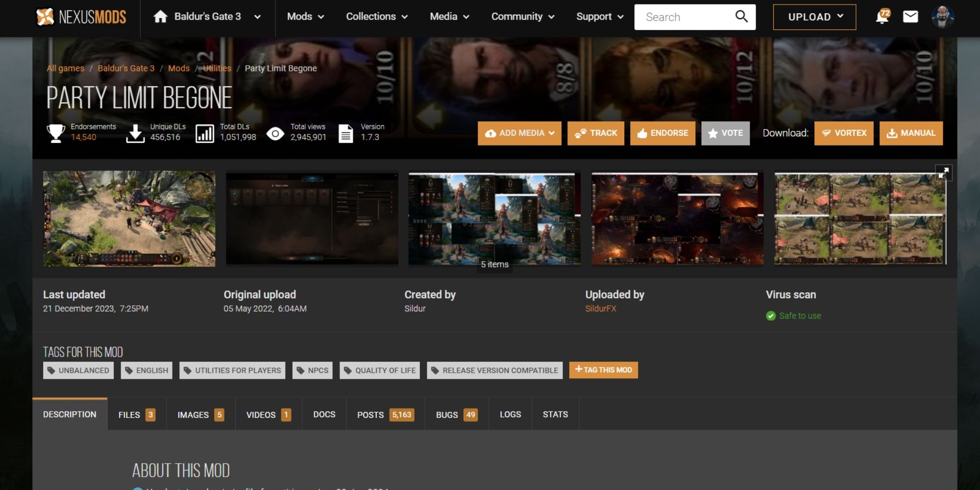Open the Collections menu

click(377, 17)
